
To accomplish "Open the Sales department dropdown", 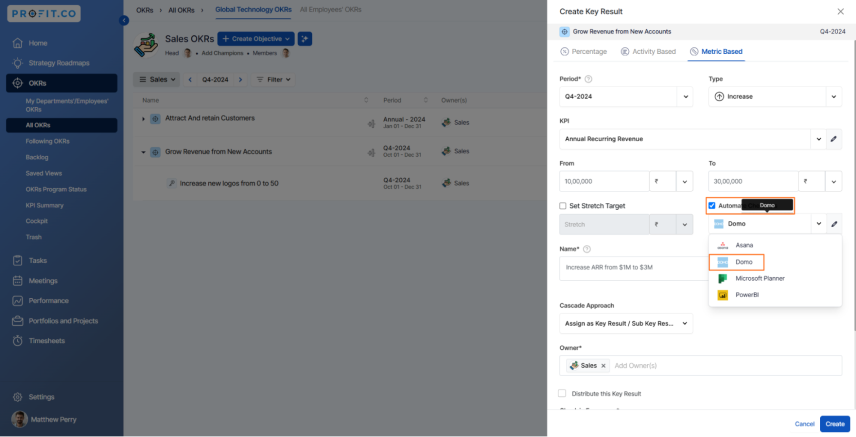I will [157, 79].
